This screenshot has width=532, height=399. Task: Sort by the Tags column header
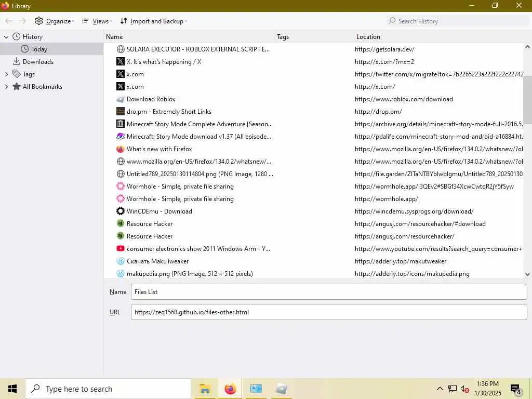point(314,37)
